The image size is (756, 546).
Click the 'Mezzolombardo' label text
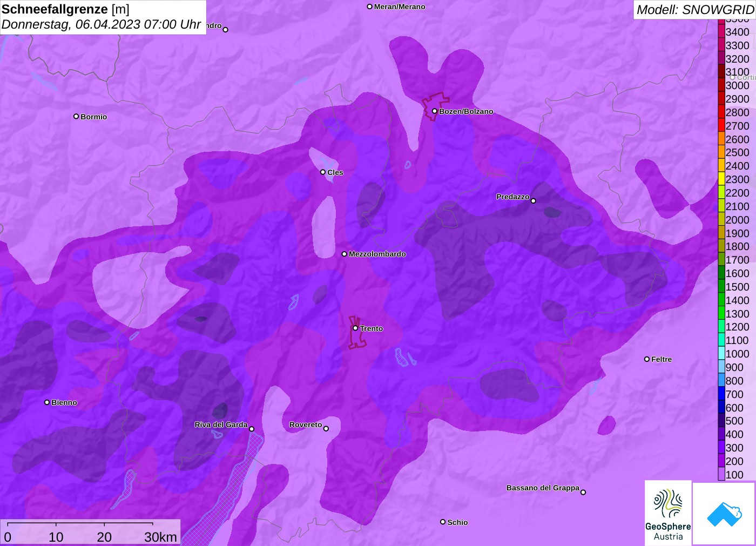coord(377,254)
